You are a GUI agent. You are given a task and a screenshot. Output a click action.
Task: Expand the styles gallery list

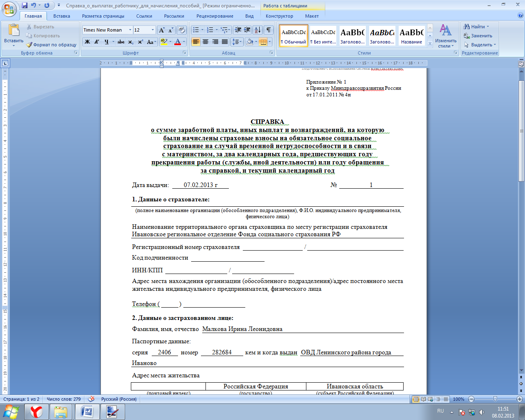tap(430, 43)
